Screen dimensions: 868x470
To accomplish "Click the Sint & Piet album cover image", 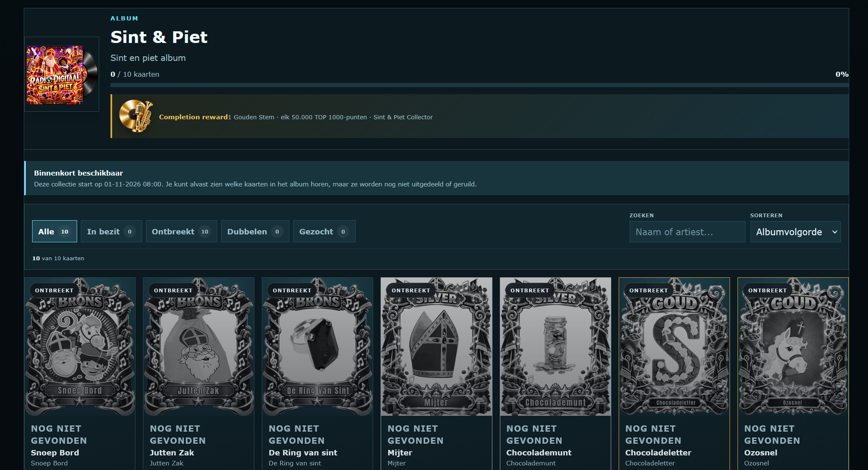I will click(x=62, y=75).
